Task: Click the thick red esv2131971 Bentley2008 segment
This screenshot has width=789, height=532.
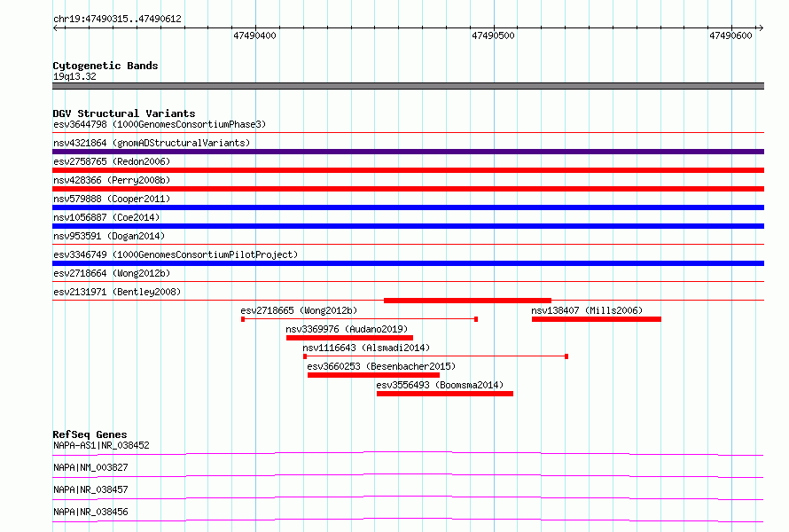Action: click(467, 301)
